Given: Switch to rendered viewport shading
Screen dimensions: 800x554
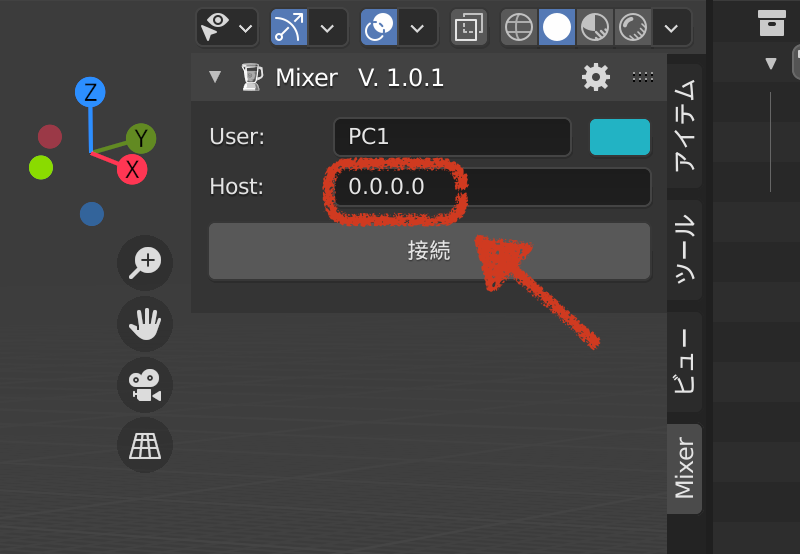Looking at the screenshot, I should point(633,27).
